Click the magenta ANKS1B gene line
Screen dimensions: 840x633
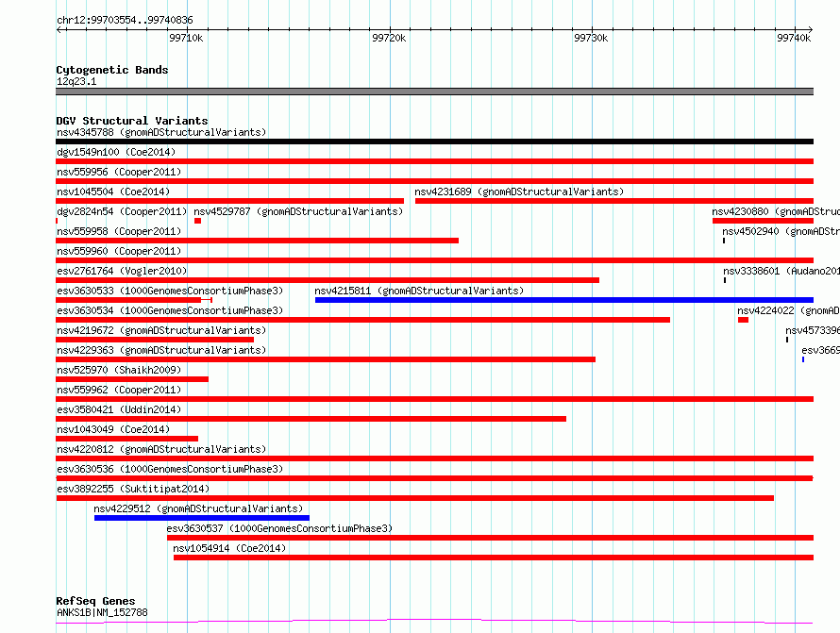pos(434,622)
